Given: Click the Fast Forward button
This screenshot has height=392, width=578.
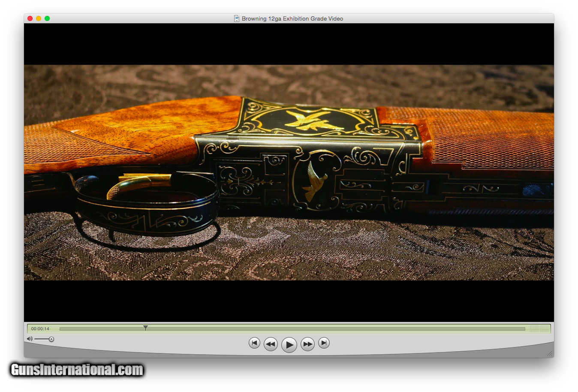Looking at the screenshot, I should pos(307,344).
